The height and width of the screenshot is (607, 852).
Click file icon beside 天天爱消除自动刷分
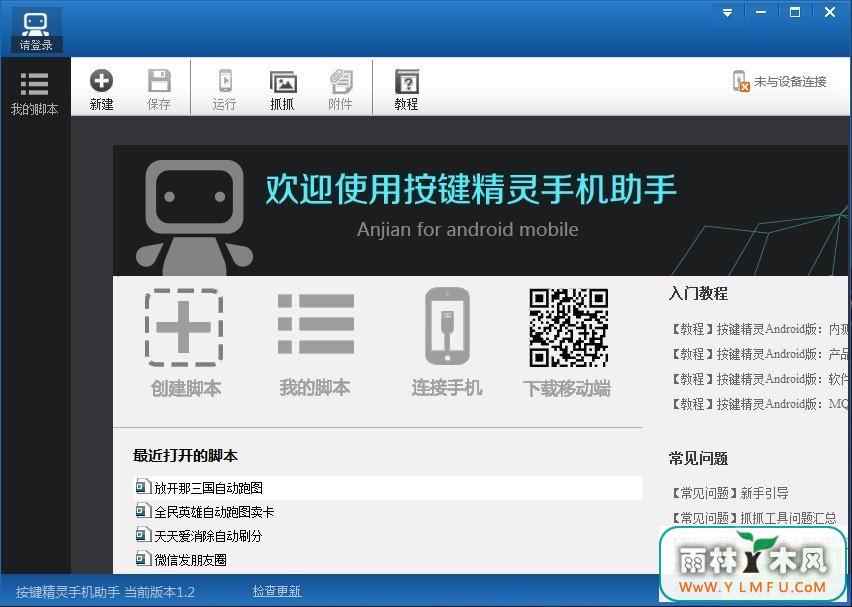click(x=143, y=535)
